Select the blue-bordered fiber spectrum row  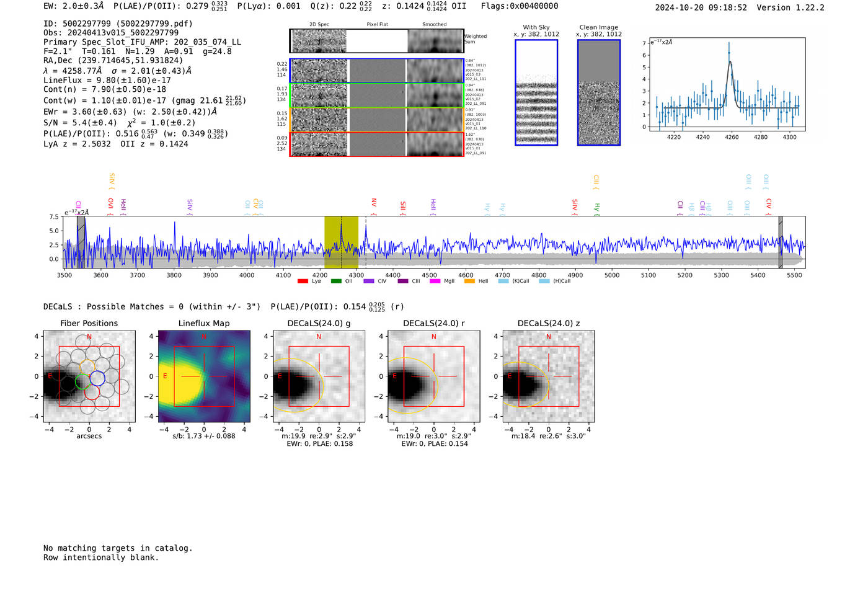377,71
